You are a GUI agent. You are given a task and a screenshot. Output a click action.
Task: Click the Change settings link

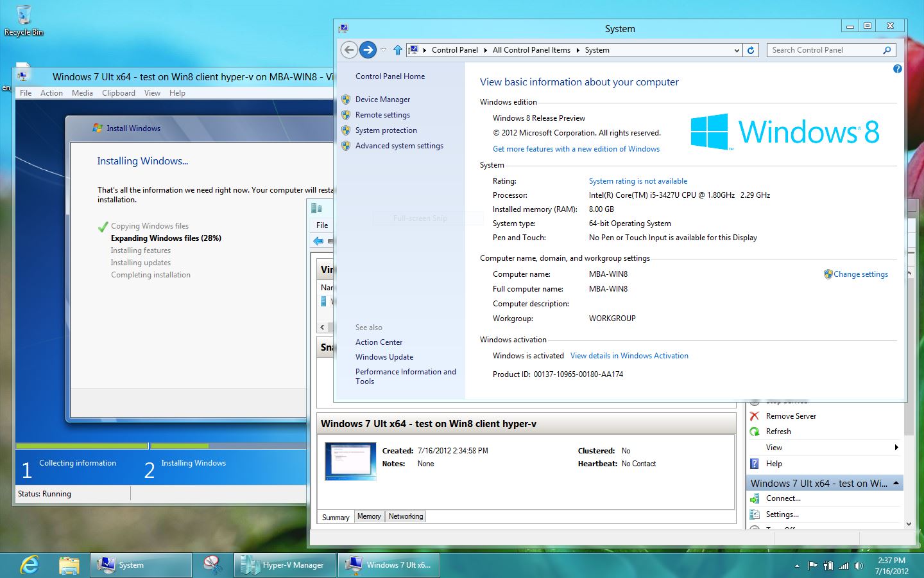tap(860, 274)
